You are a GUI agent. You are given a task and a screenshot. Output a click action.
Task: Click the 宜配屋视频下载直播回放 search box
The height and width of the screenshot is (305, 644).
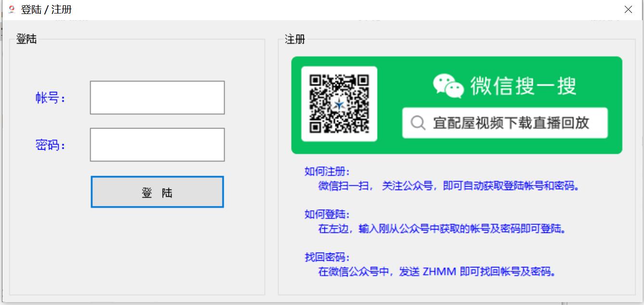point(505,123)
